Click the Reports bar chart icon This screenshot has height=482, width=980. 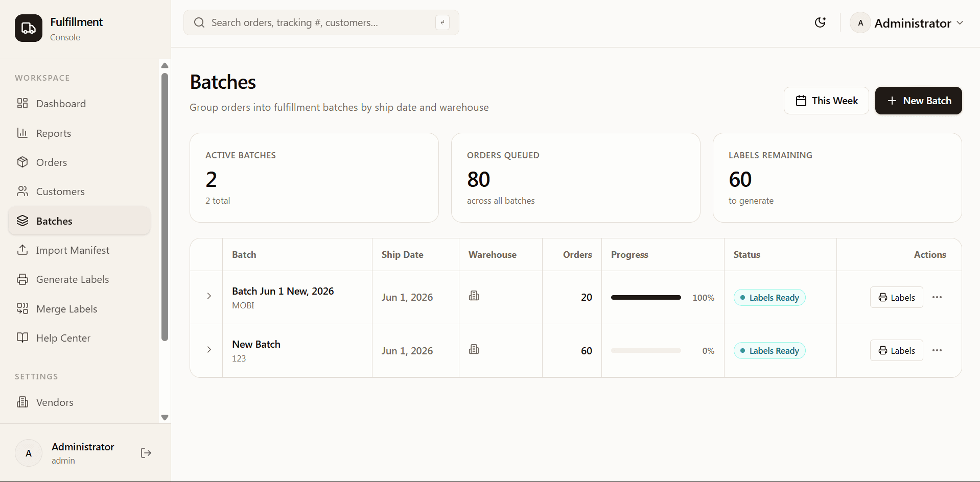pos(22,133)
